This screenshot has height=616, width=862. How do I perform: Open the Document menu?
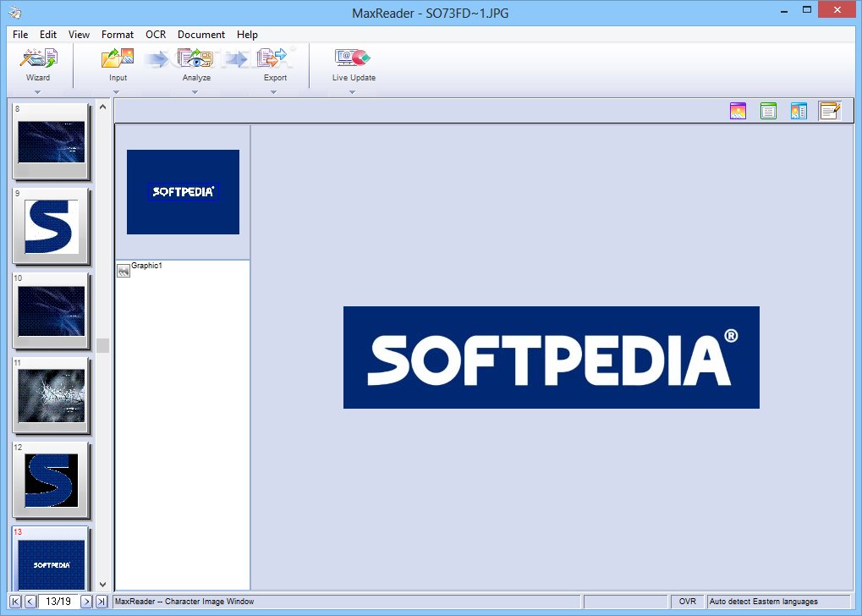[x=201, y=34]
